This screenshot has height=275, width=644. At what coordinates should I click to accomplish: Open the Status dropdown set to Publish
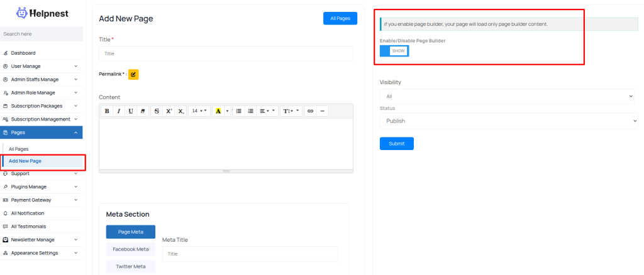[x=507, y=121]
